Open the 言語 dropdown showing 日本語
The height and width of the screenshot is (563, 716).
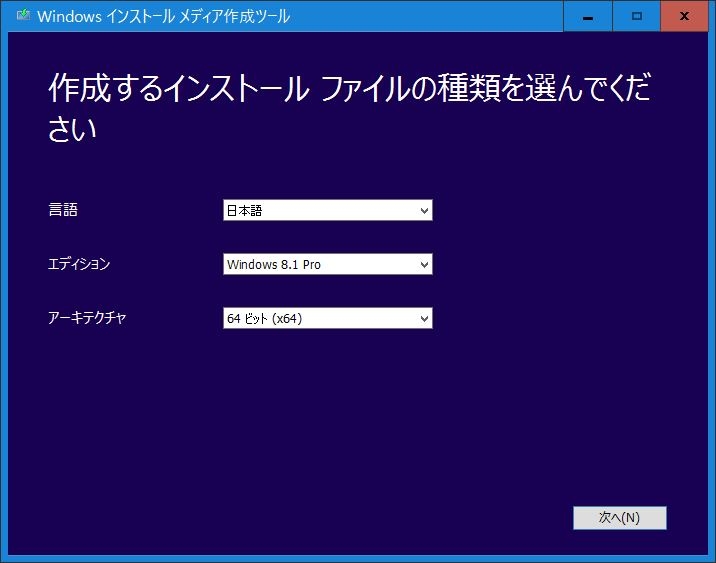(327, 210)
